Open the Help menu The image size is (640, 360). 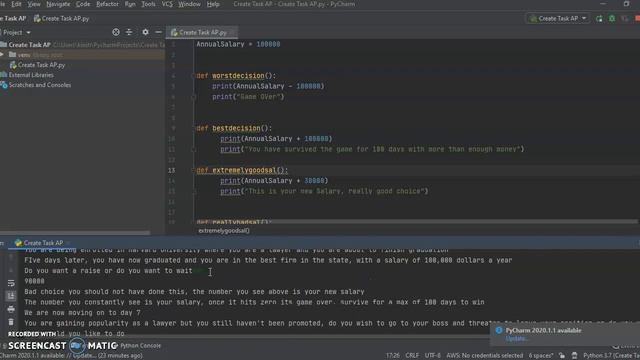tap(213, 4)
